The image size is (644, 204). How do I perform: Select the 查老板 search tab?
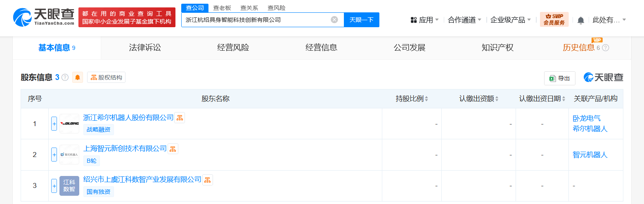point(222,8)
